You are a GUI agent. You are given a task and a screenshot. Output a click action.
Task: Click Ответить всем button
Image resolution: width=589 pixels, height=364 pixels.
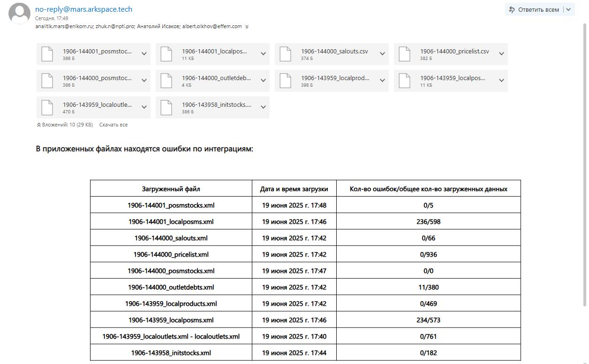(x=534, y=9)
